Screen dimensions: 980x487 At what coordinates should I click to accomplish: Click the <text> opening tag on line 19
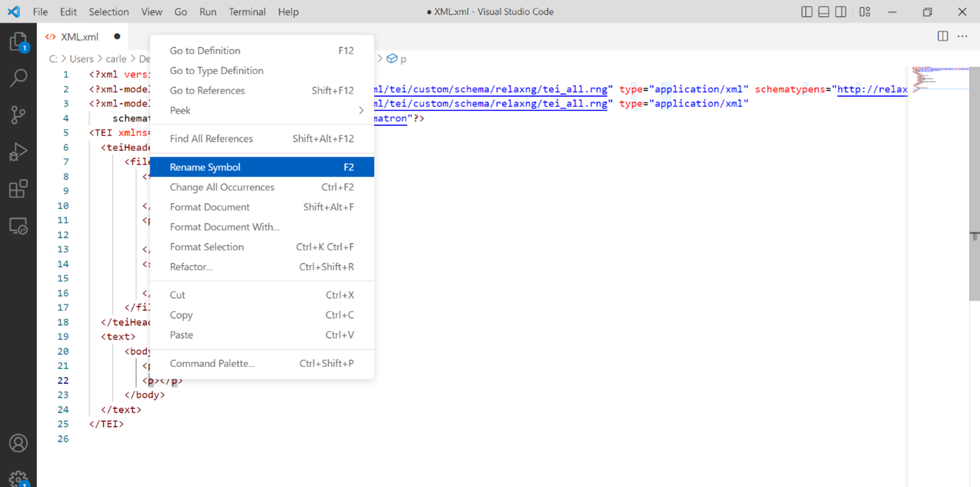[x=118, y=336]
